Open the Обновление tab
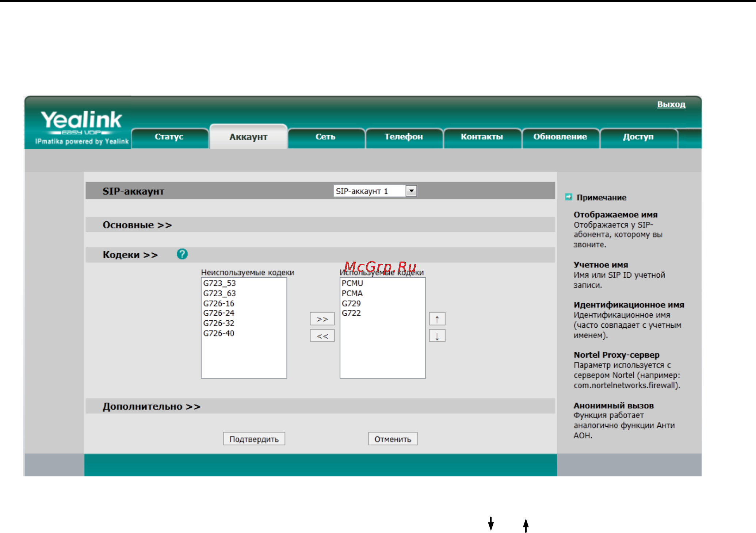 (560, 137)
